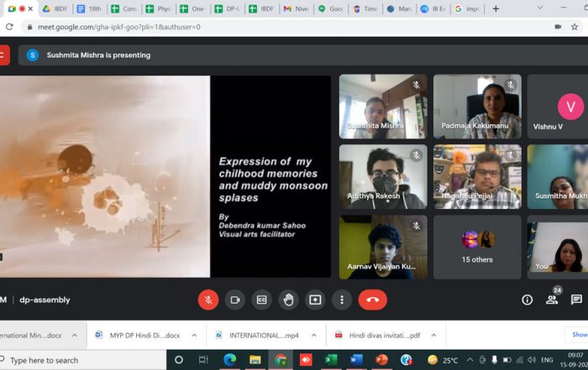Open the network icon in tray

point(520,360)
